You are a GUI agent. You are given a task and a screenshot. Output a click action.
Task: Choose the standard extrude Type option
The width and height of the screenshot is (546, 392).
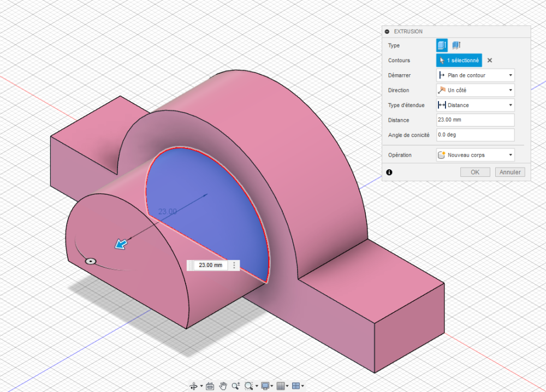tap(442, 46)
